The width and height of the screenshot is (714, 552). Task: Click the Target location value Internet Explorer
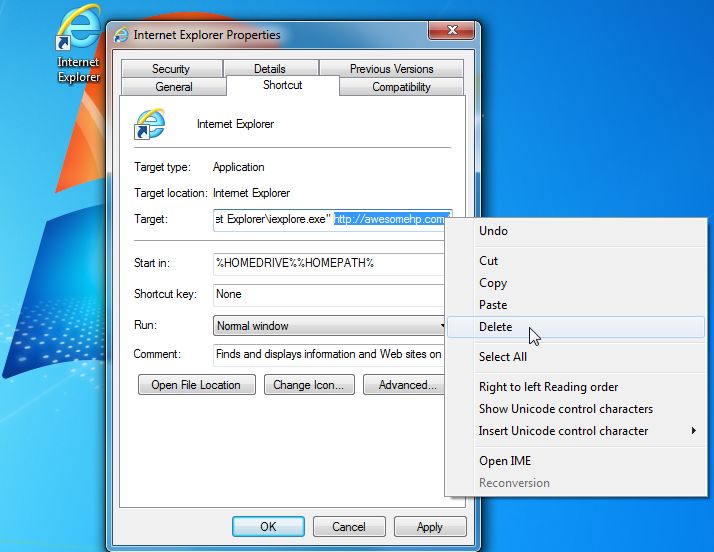point(251,193)
